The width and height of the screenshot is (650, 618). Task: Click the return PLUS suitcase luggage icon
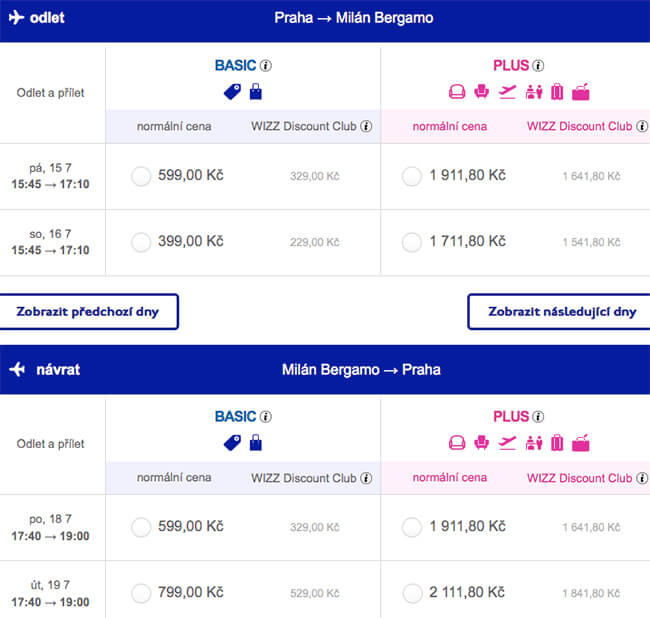pyautogui.click(x=557, y=443)
